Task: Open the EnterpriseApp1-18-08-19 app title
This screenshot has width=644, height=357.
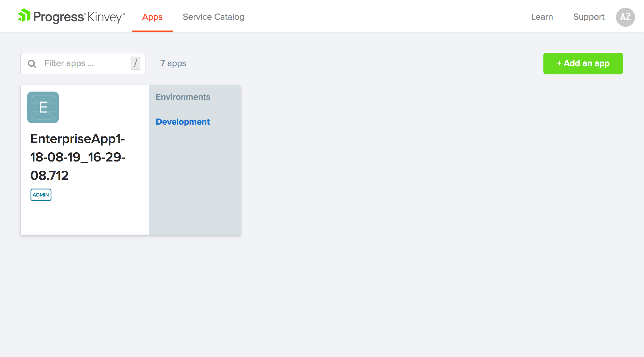Action: pyautogui.click(x=78, y=157)
